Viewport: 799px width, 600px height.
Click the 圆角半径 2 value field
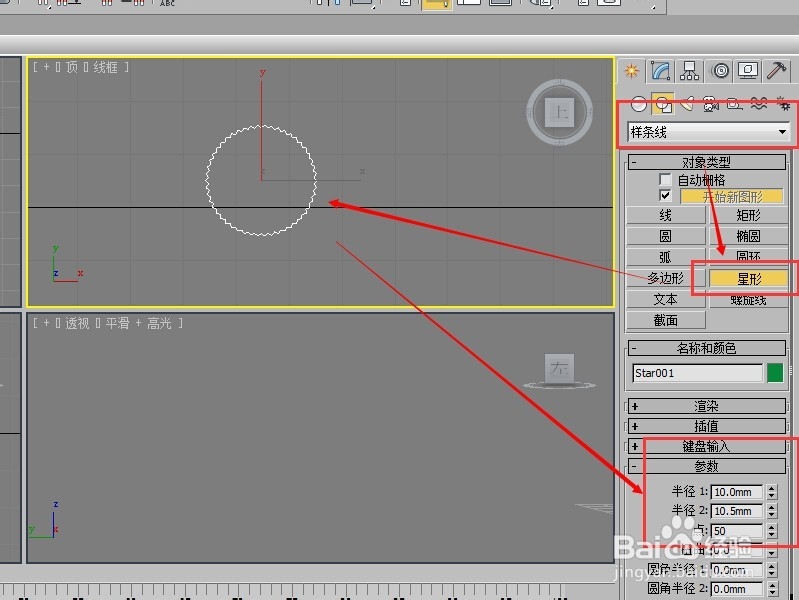pyautogui.click(x=737, y=589)
